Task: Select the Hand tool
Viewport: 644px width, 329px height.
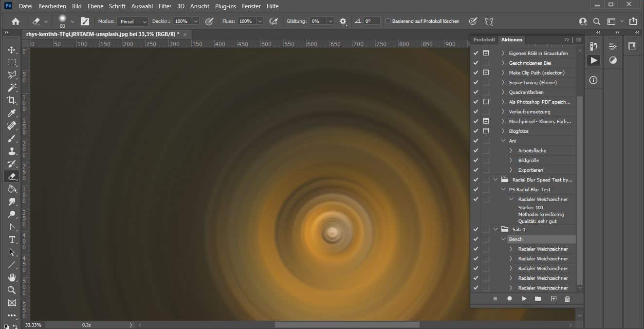Action: (x=12, y=277)
